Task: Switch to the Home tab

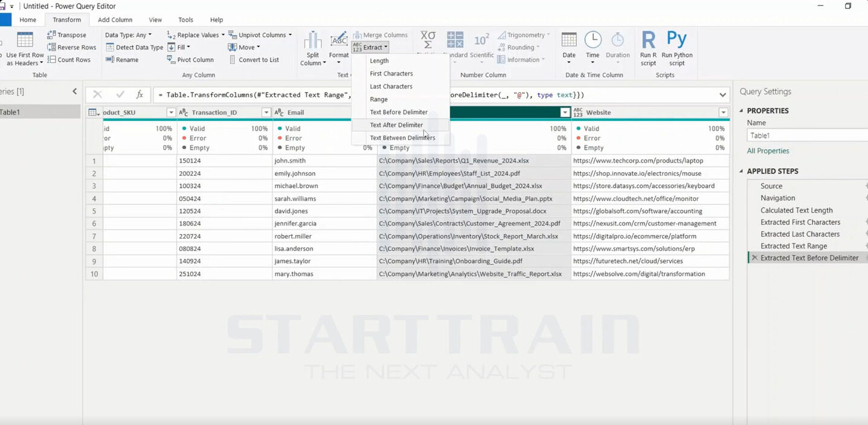Action: (x=28, y=20)
